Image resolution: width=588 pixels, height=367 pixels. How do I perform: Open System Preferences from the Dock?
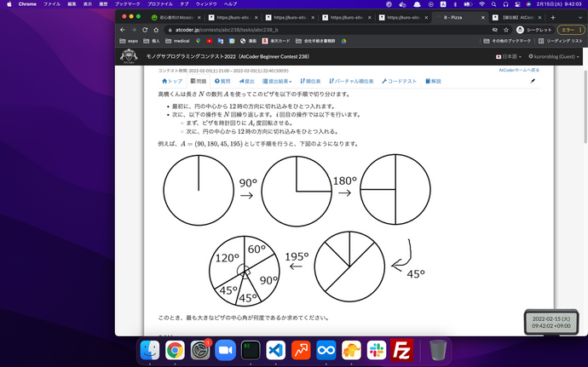point(200,350)
